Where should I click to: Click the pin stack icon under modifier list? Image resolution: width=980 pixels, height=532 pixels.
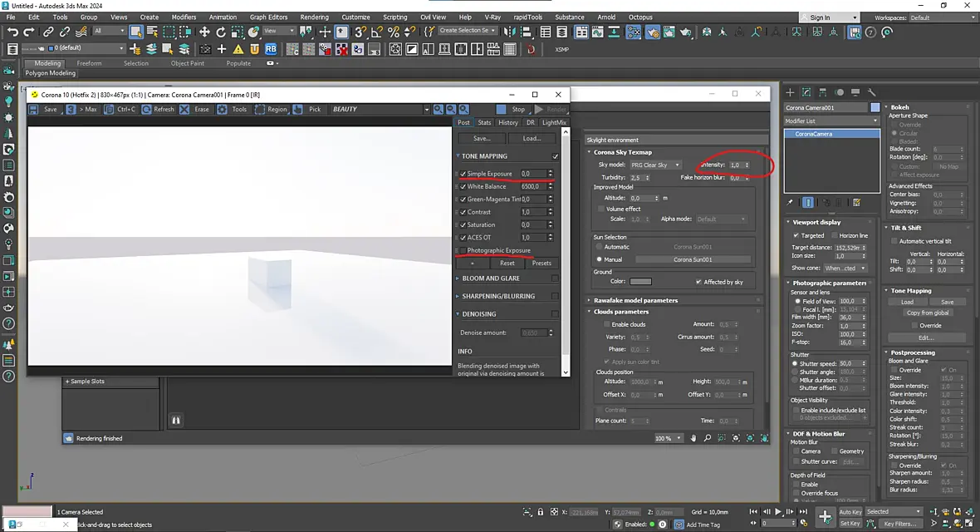790,203
